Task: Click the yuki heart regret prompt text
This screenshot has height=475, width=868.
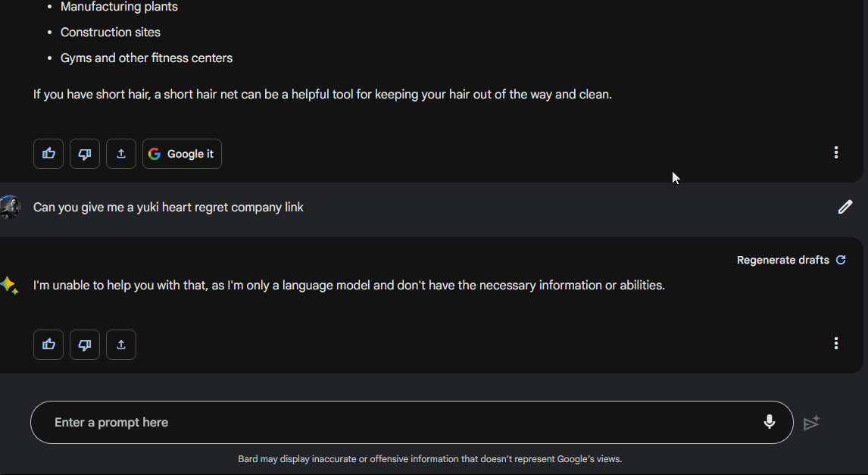Action: pyautogui.click(x=168, y=208)
